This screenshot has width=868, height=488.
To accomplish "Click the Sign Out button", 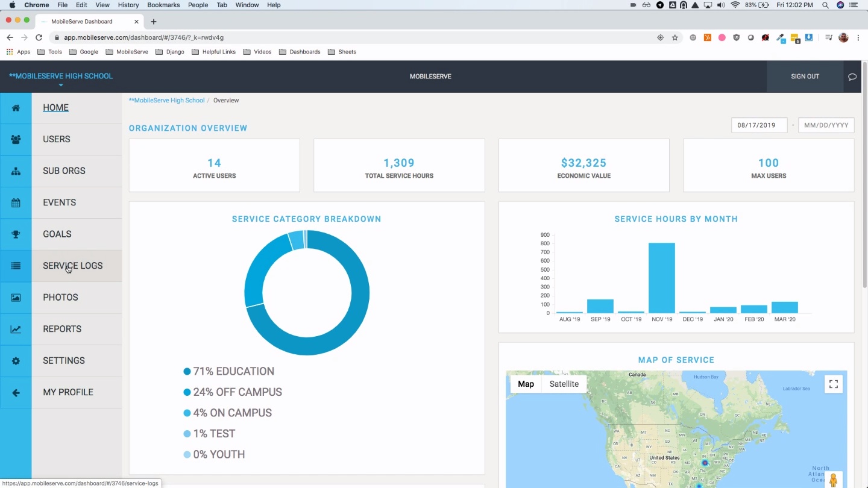I will [805, 77].
